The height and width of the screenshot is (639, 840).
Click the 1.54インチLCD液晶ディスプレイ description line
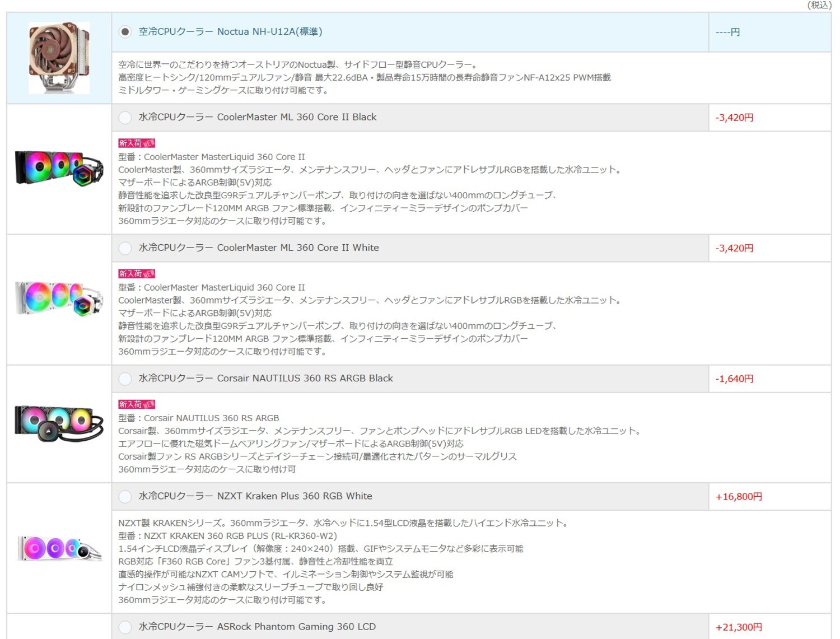pos(321,549)
